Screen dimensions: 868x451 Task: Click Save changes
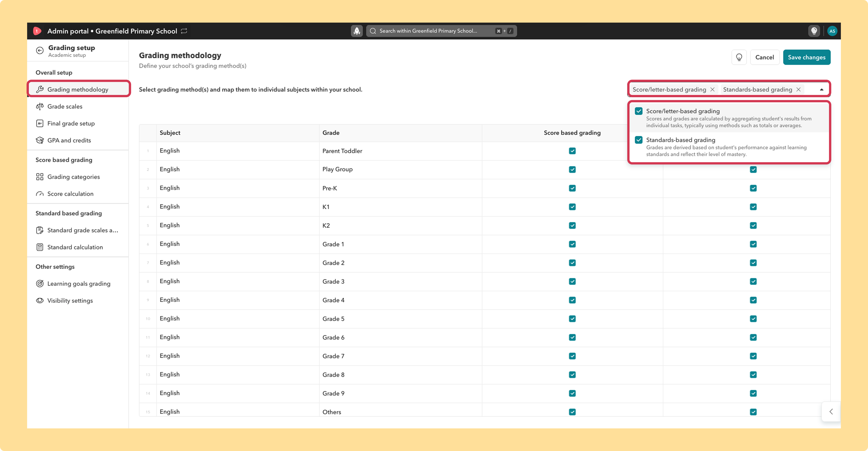(x=807, y=57)
